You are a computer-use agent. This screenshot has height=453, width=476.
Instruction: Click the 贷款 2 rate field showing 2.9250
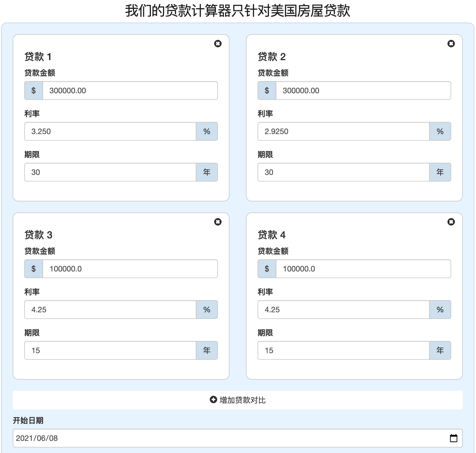point(344,131)
